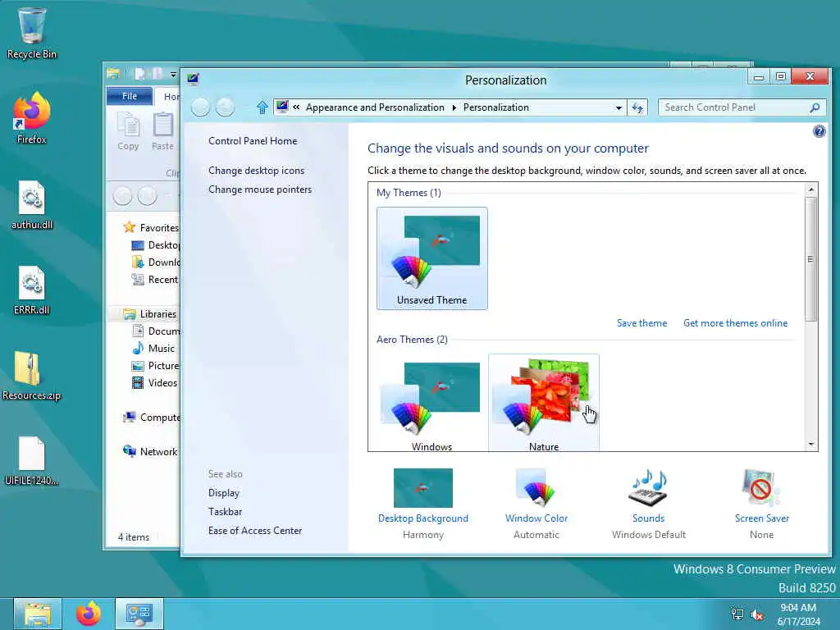Click the theme list scrollbar thumb
840x630 pixels.
tap(811, 259)
